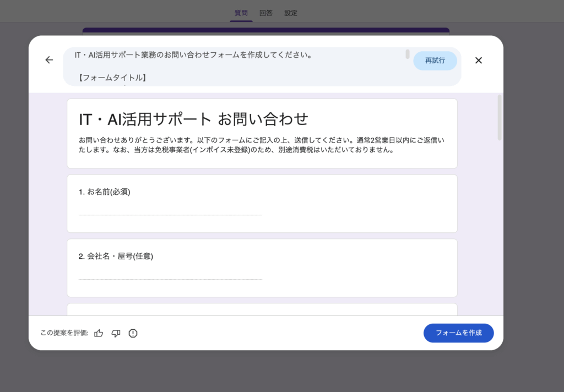Report a problem with the suggestion icon
The height and width of the screenshot is (392, 564).
click(133, 333)
